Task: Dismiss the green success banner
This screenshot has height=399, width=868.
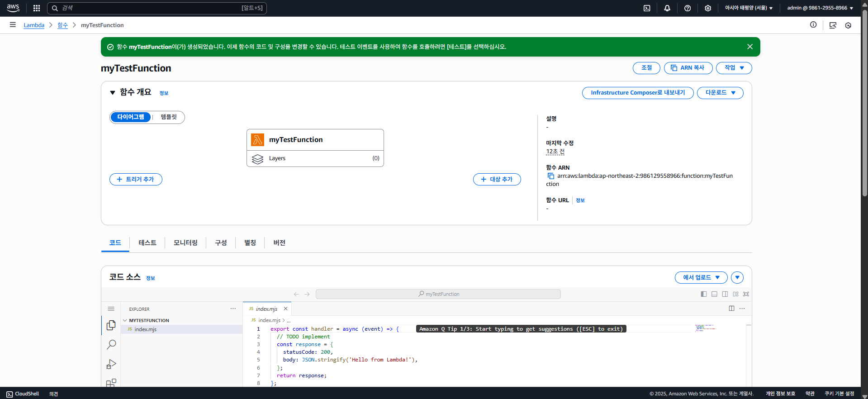Action: [x=750, y=47]
